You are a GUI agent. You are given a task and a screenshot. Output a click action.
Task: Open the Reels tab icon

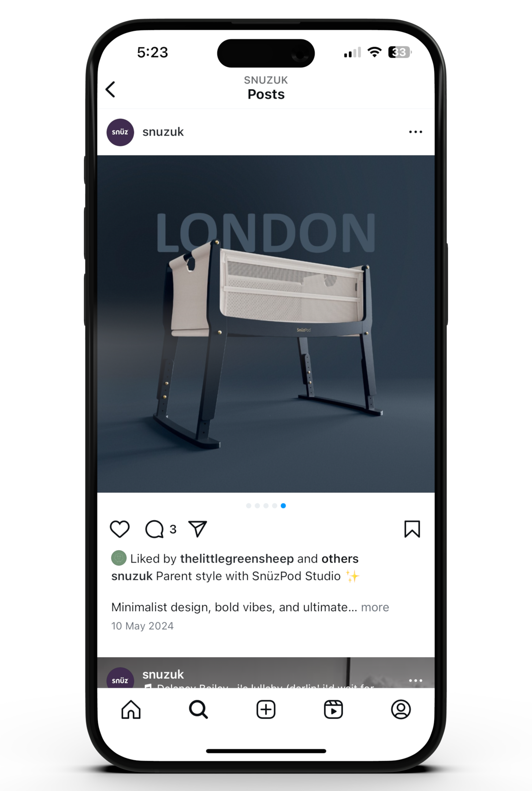point(333,710)
